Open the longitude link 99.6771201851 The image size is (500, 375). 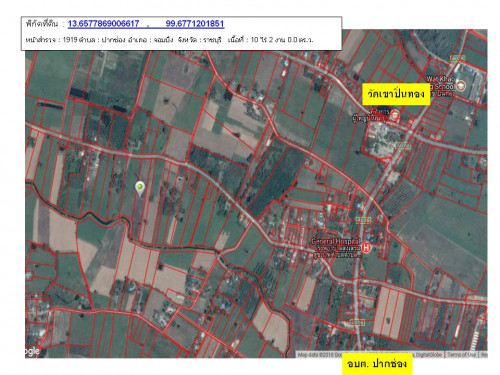point(195,24)
